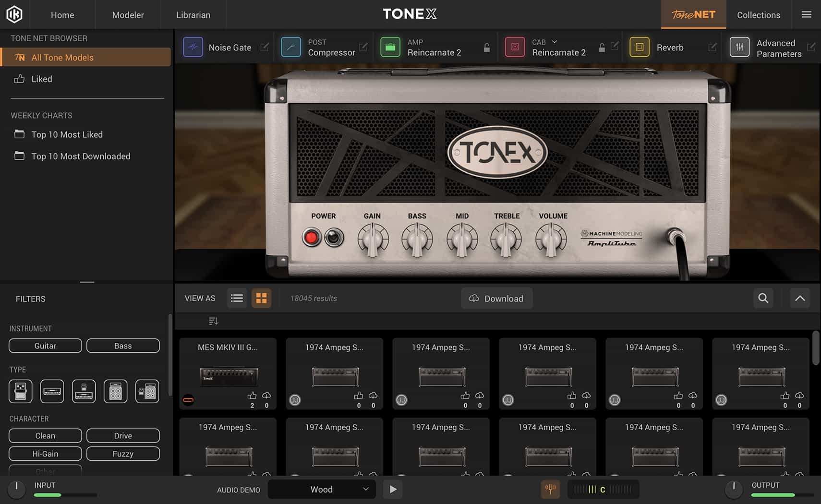Open the Home tab
821x504 pixels.
click(62, 15)
